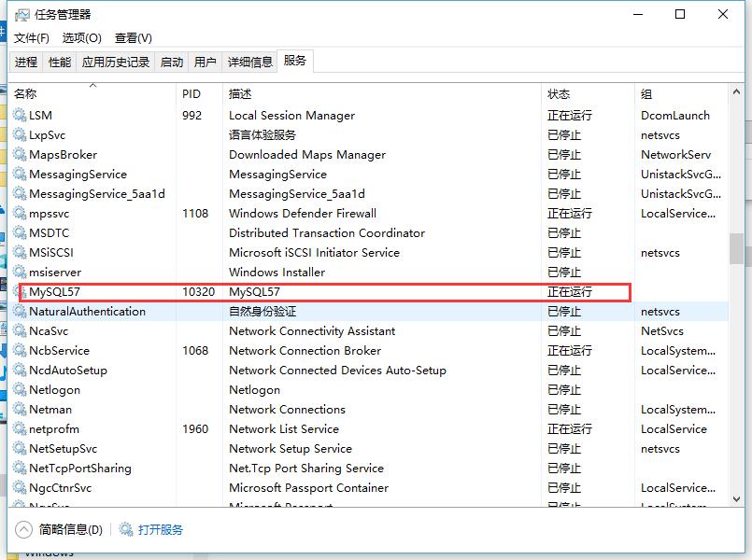This screenshot has height=560, width=752.
Task: Click the gear icon beside Netman
Action: 20,410
